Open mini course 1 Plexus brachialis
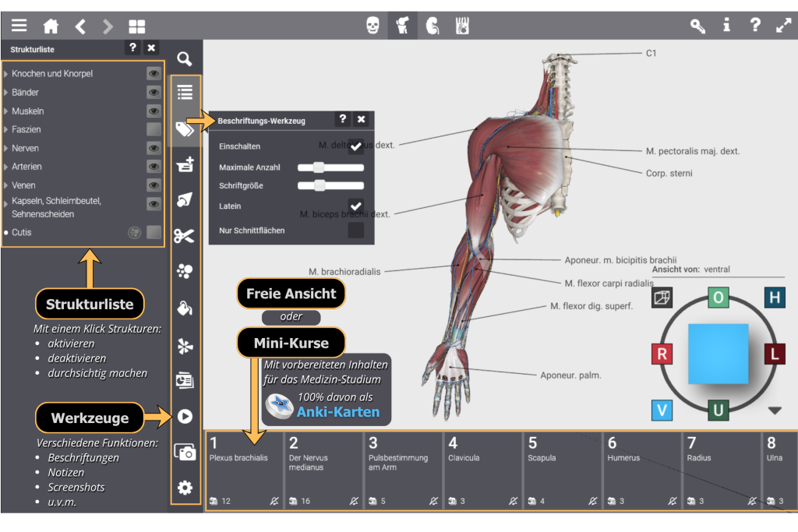 coord(244,470)
